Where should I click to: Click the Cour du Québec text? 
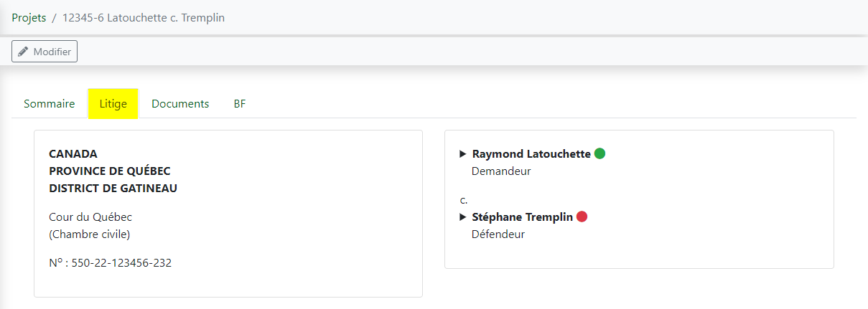(x=90, y=217)
